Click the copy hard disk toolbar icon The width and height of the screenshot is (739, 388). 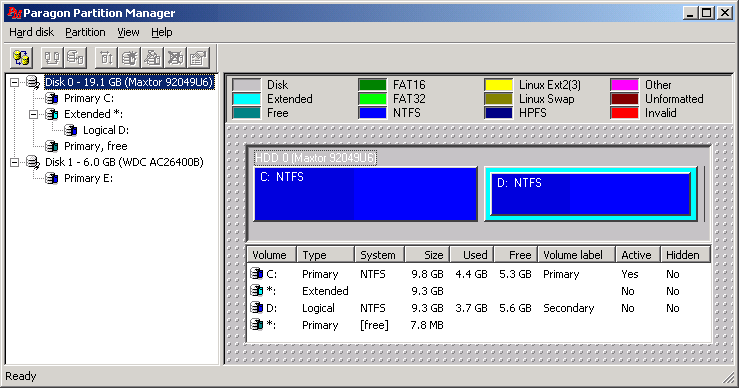pos(75,58)
